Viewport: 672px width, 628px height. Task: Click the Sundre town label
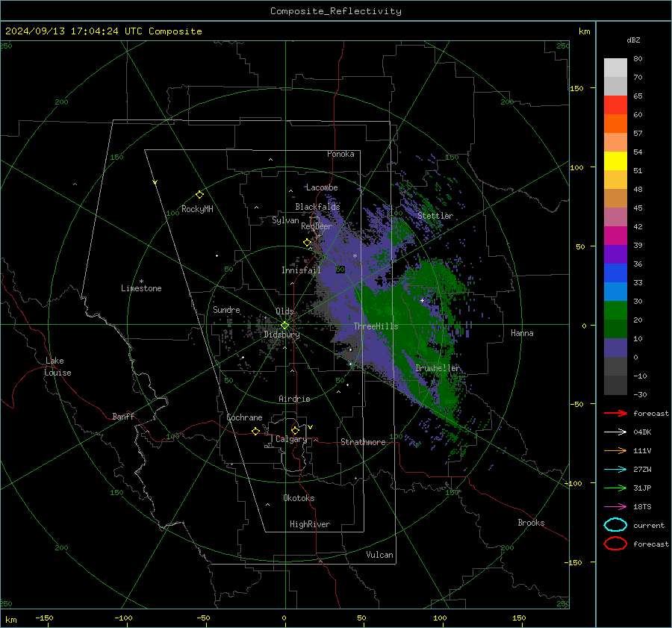pyautogui.click(x=226, y=309)
